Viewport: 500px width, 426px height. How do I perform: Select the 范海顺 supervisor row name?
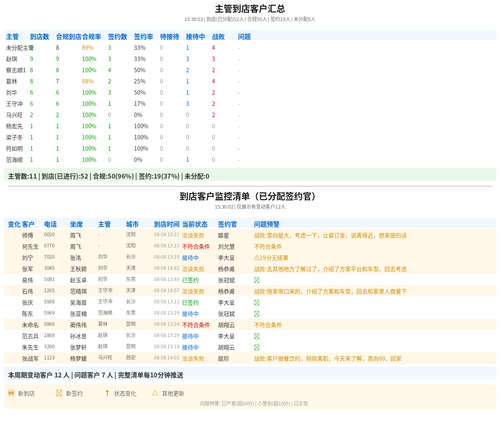click(14, 160)
